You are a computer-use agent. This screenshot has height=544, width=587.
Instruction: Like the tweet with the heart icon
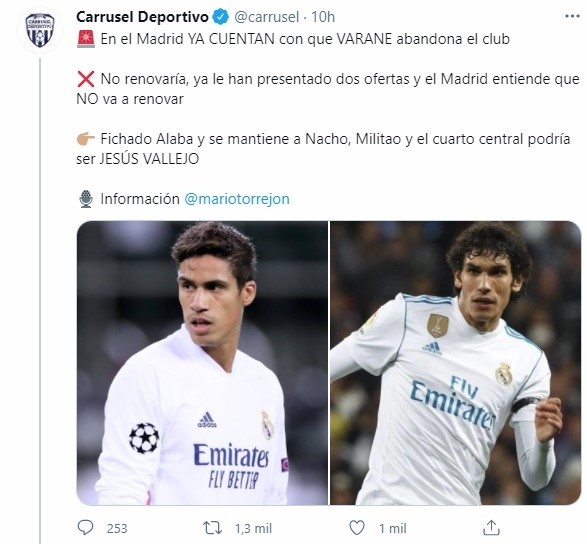(x=357, y=528)
